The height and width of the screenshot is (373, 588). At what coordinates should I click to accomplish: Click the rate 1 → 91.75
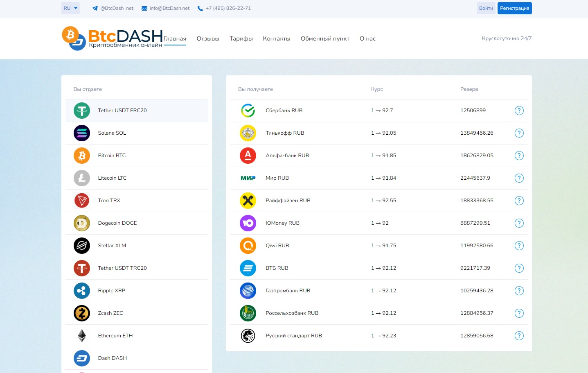pos(383,246)
